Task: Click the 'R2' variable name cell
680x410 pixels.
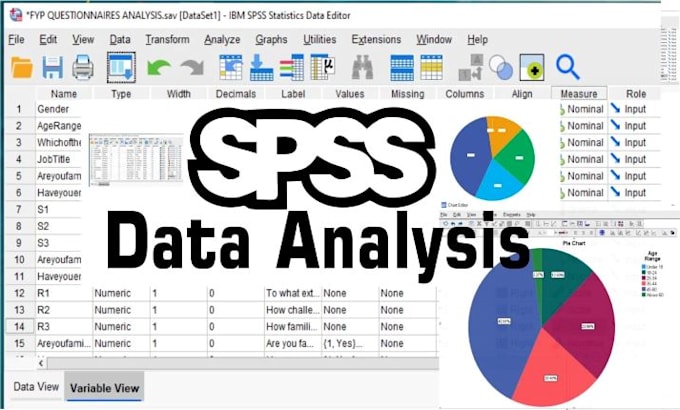Action: click(63, 310)
